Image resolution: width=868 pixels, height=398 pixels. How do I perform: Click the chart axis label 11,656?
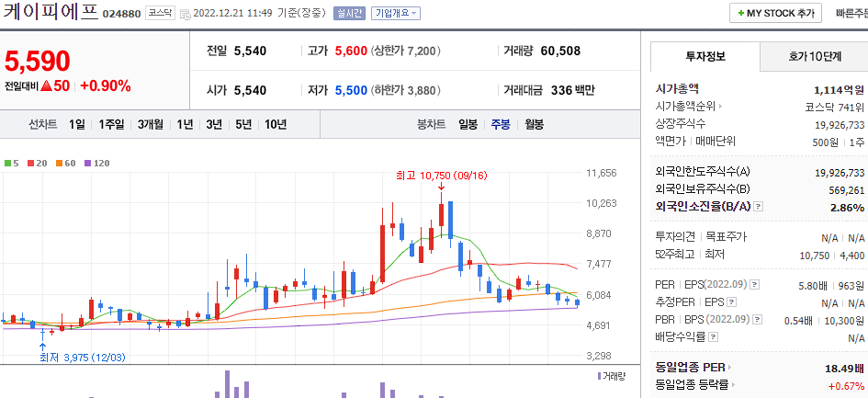point(601,173)
